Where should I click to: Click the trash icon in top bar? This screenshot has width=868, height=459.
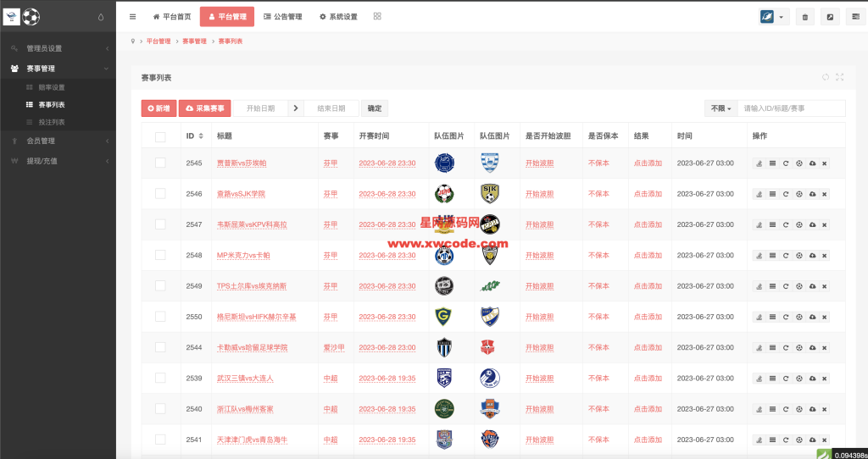click(x=805, y=17)
